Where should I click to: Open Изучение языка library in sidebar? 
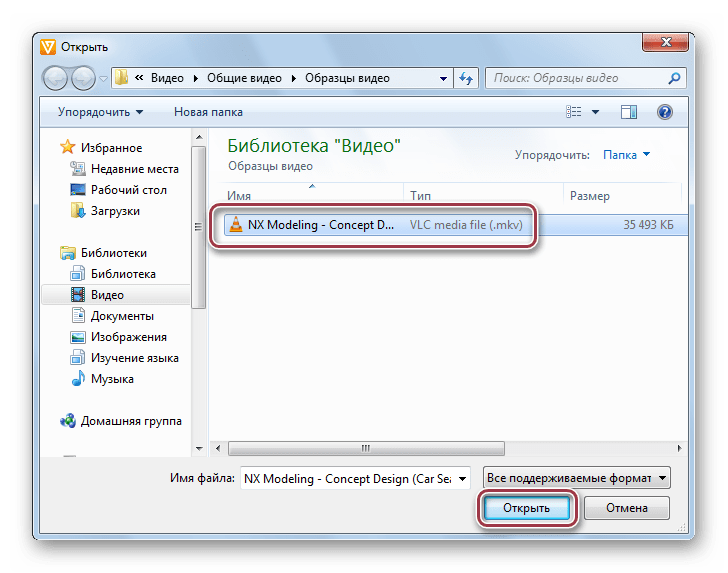tap(135, 358)
